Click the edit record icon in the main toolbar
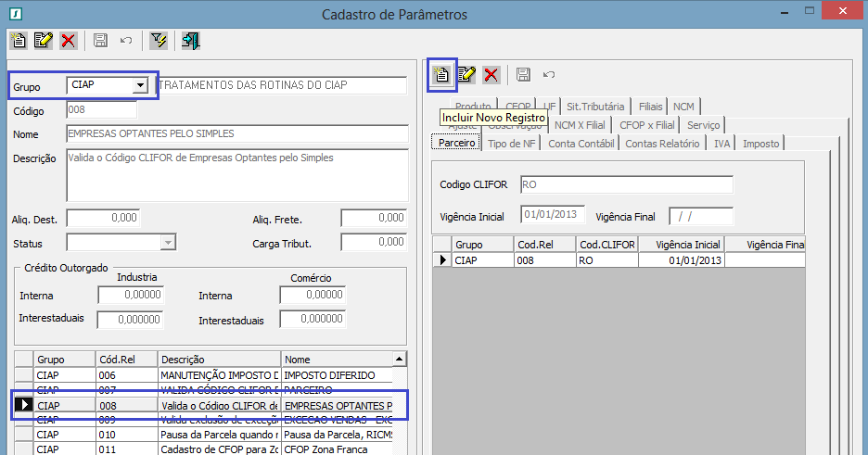The image size is (868, 455). click(x=43, y=40)
